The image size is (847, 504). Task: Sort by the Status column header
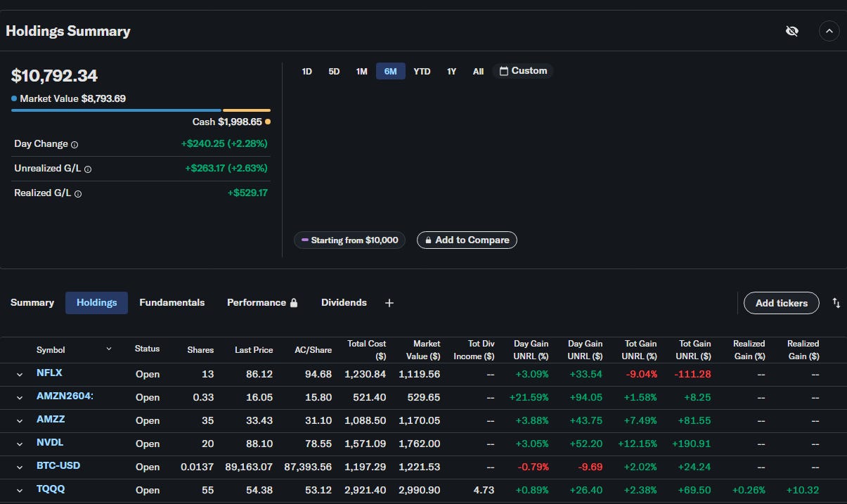[147, 349]
